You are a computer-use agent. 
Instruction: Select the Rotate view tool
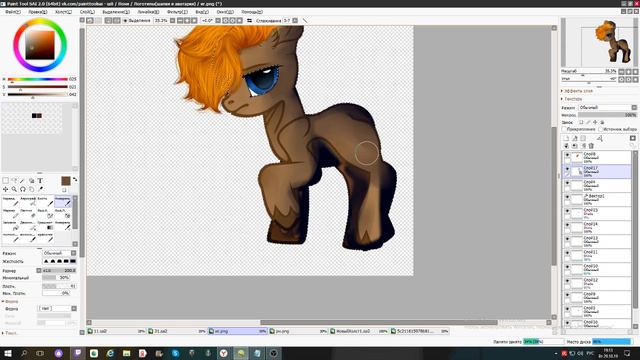(22, 189)
